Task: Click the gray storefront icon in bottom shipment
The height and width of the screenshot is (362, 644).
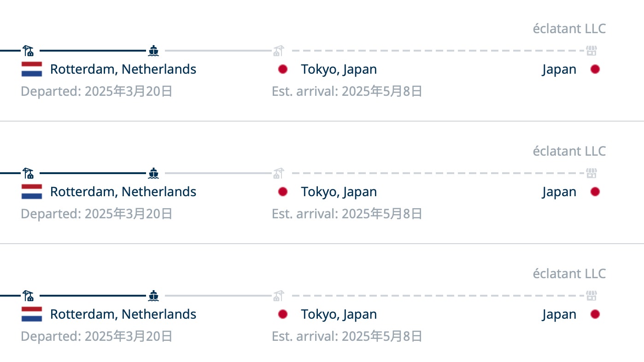Action: (x=591, y=296)
